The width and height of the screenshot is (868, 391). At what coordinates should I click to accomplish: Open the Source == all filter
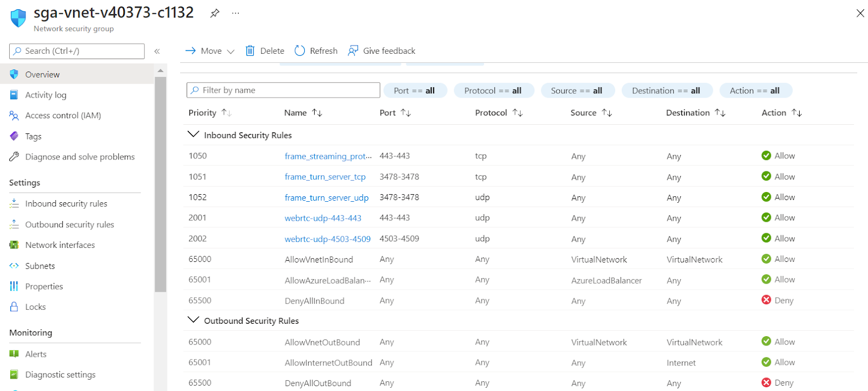[x=577, y=91]
